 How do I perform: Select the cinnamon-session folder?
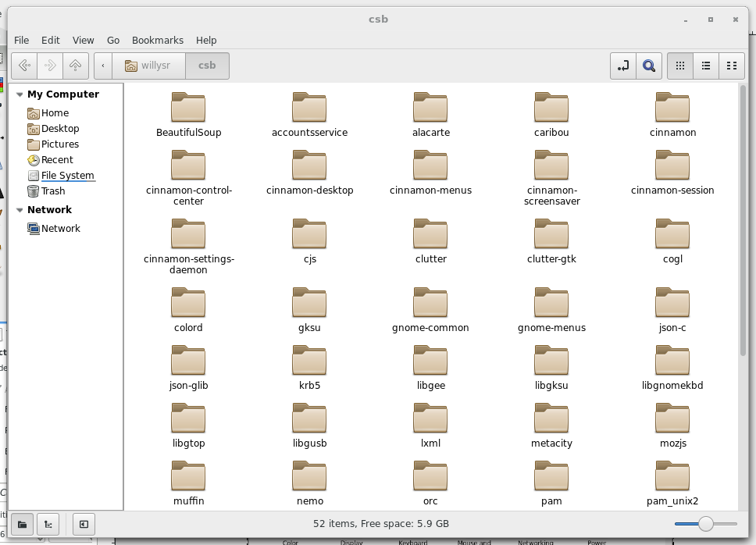(x=672, y=173)
